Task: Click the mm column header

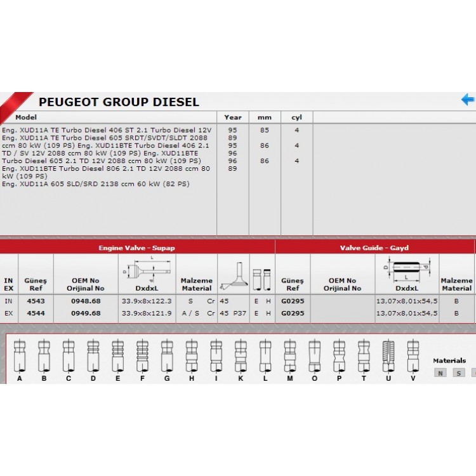Action: tap(265, 117)
